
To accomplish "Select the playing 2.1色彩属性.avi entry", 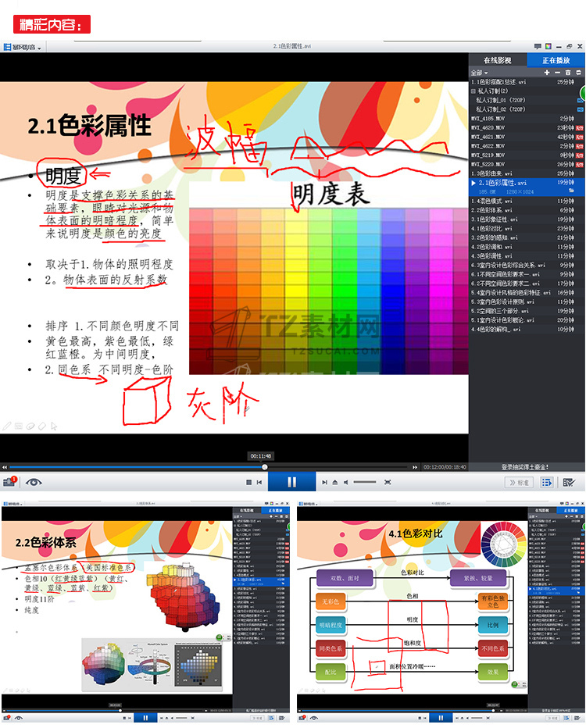I will coord(527,187).
